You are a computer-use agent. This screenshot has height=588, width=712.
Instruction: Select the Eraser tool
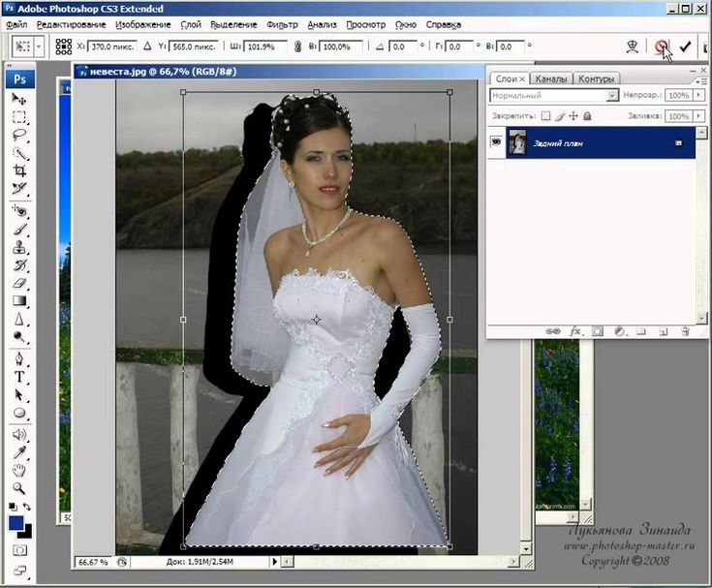point(19,283)
